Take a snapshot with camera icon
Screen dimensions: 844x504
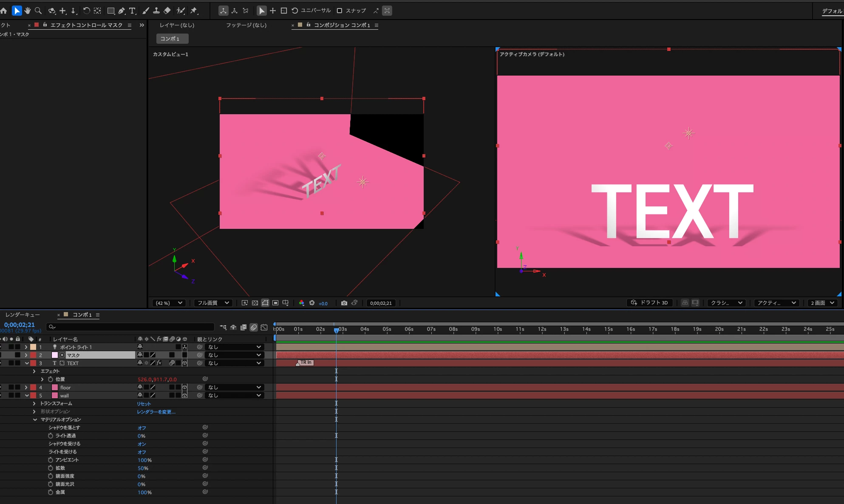tap(344, 303)
